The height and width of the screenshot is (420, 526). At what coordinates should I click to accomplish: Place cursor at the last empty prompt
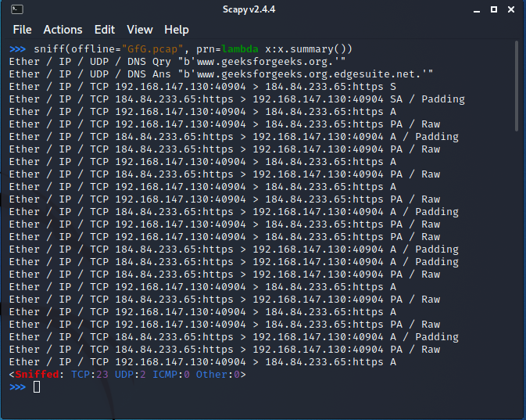tap(36, 387)
